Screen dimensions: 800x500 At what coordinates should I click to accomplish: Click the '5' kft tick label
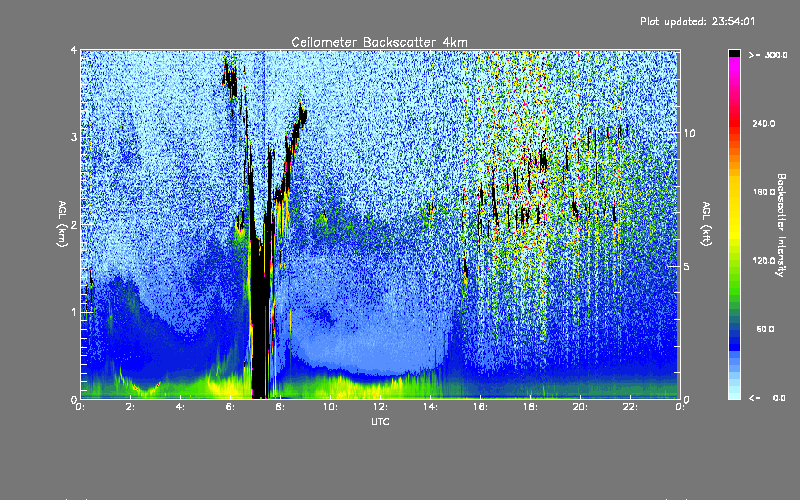coord(686,266)
